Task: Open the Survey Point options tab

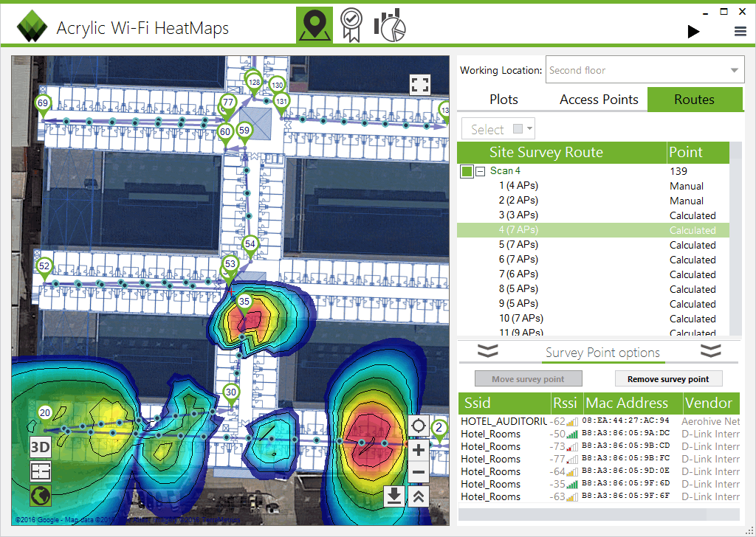Action: [602, 353]
